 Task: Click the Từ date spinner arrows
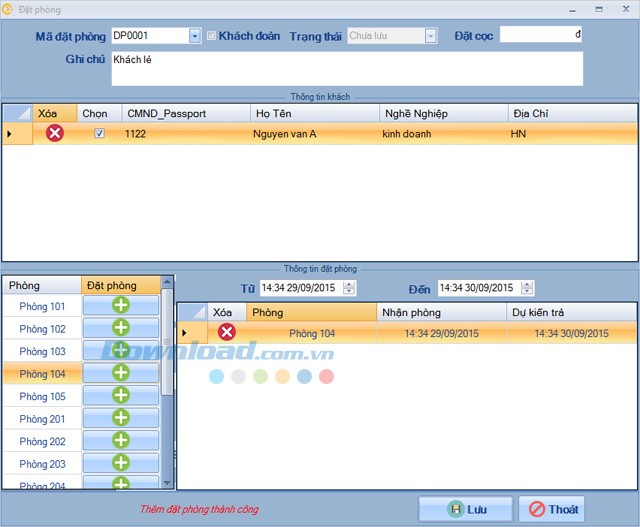tap(348, 288)
